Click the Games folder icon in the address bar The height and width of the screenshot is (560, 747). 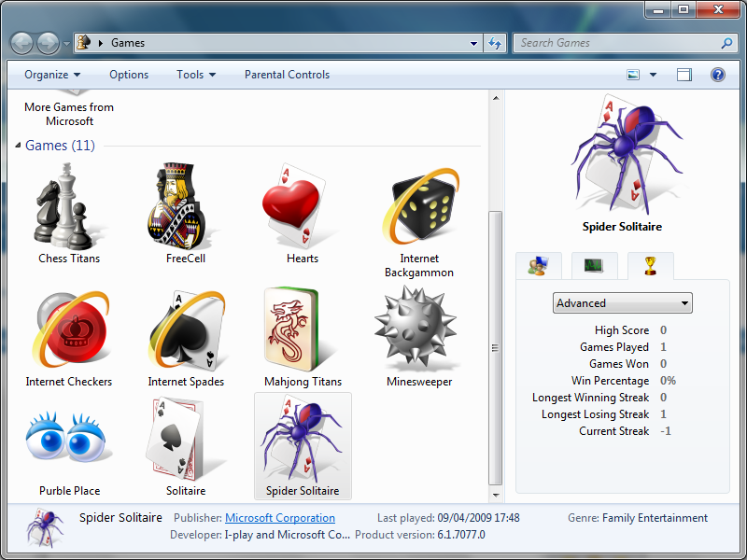[84, 42]
